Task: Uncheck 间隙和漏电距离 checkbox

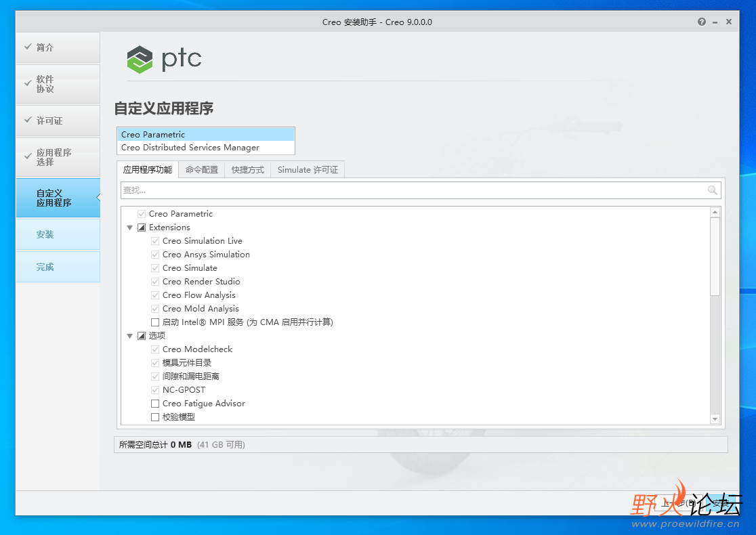Action: [x=155, y=376]
